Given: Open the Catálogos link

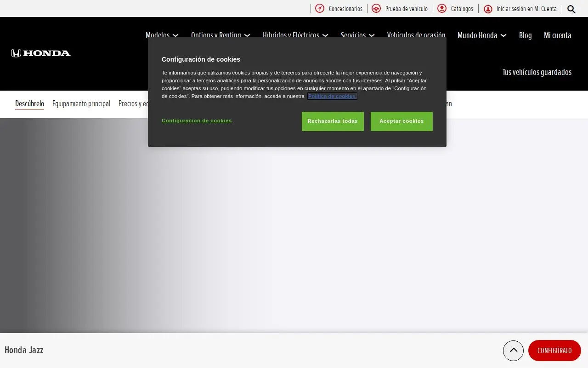Looking at the screenshot, I should (x=462, y=9).
